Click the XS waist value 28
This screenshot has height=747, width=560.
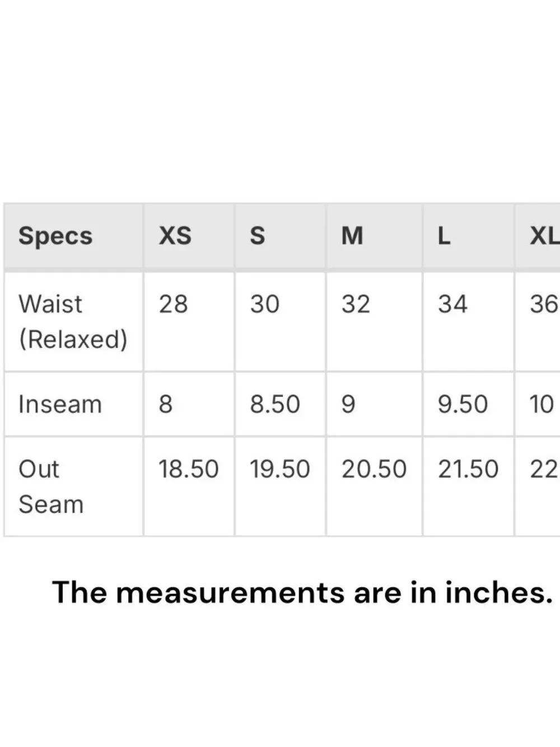coord(173,304)
